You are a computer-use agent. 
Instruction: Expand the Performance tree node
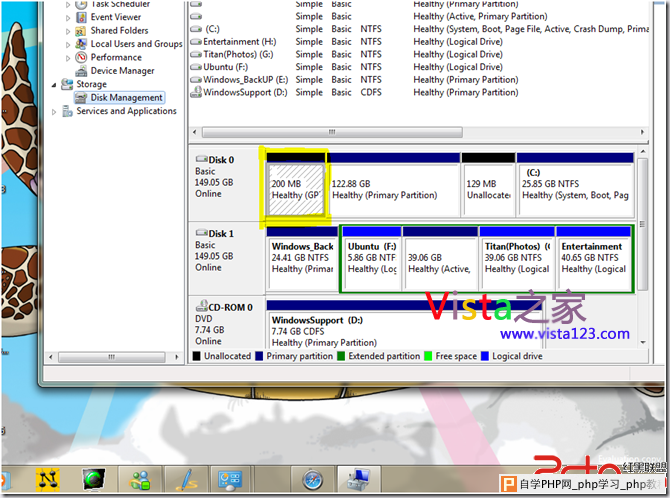68,58
